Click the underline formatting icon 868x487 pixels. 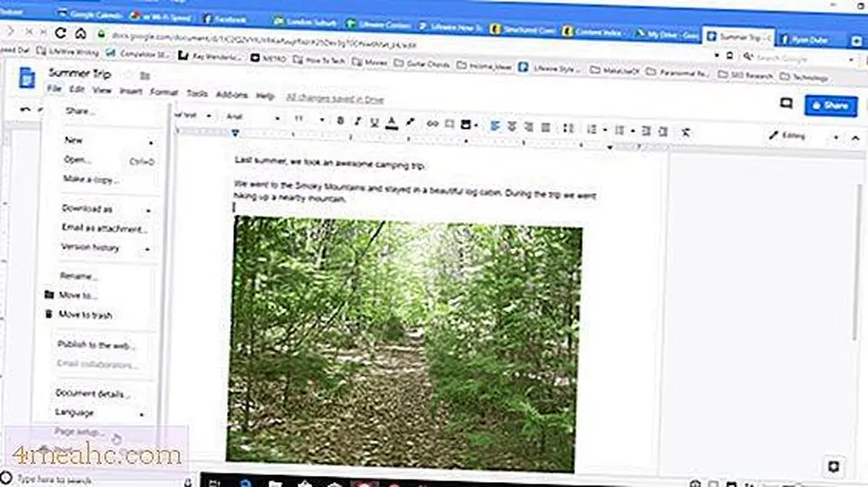tap(373, 122)
